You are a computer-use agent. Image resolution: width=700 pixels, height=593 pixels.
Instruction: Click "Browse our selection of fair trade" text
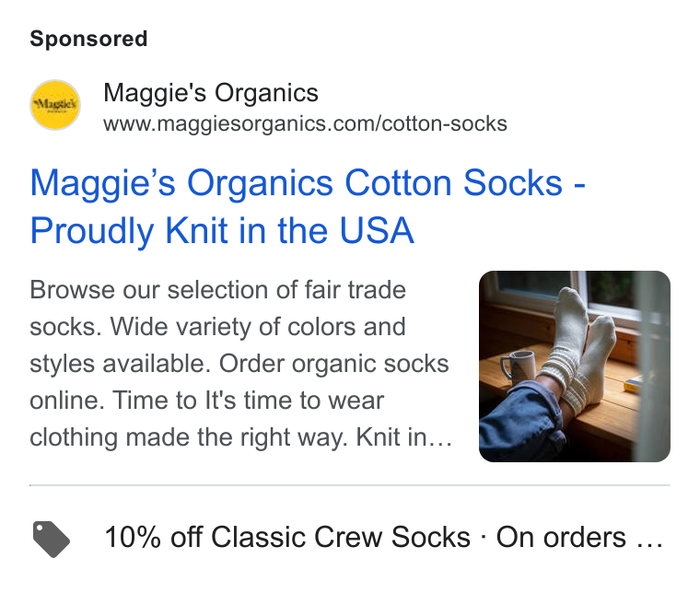coord(218,290)
